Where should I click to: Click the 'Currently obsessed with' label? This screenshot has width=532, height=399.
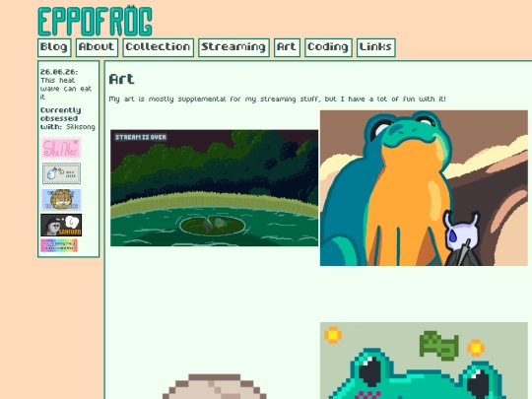coord(60,118)
